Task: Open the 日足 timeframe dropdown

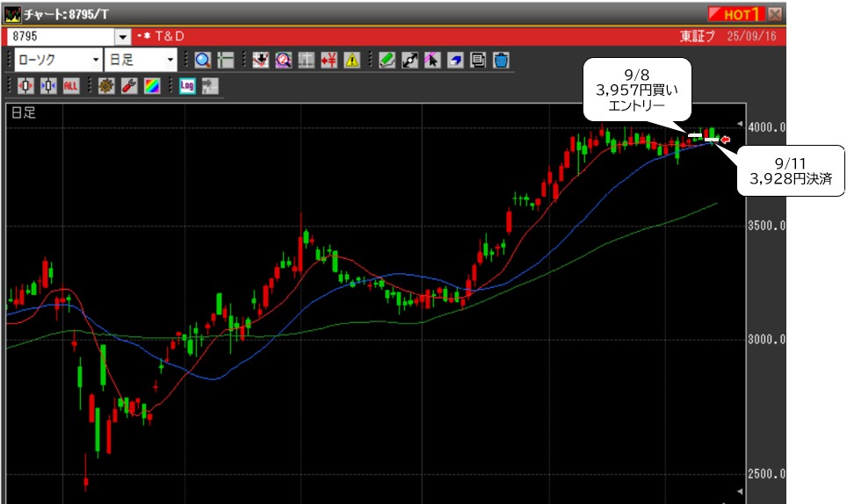Action: pos(141,60)
